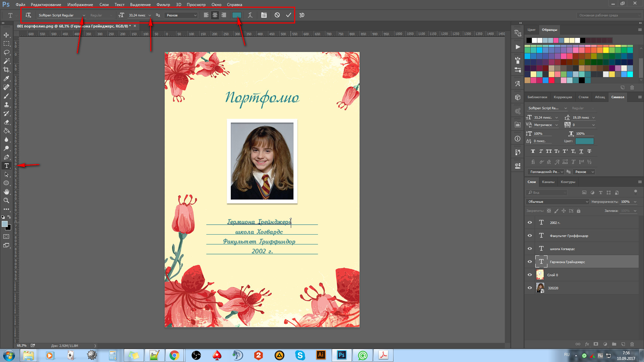Select the Paint Bucket tool
This screenshot has height=362, width=644.
click(x=6, y=131)
